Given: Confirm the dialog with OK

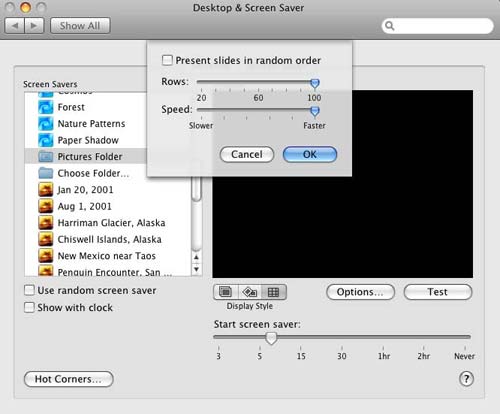Looking at the screenshot, I should 310,154.
